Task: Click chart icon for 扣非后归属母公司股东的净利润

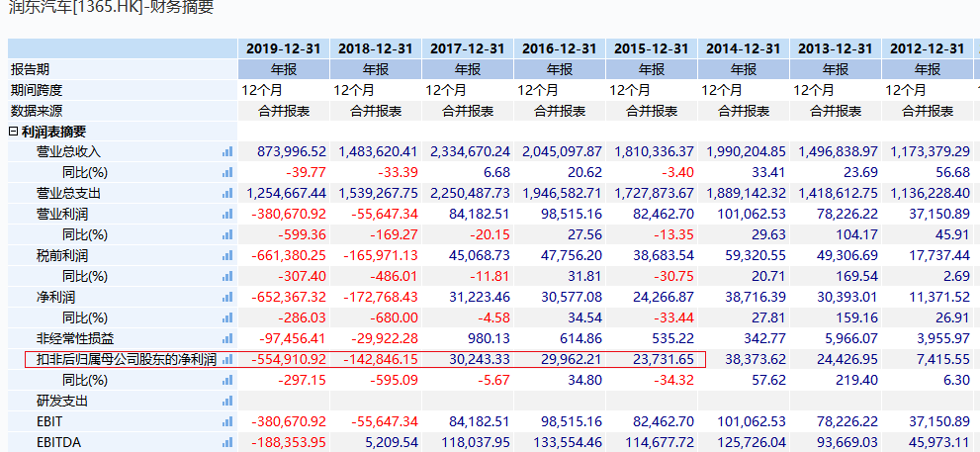Action: [x=227, y=359]
